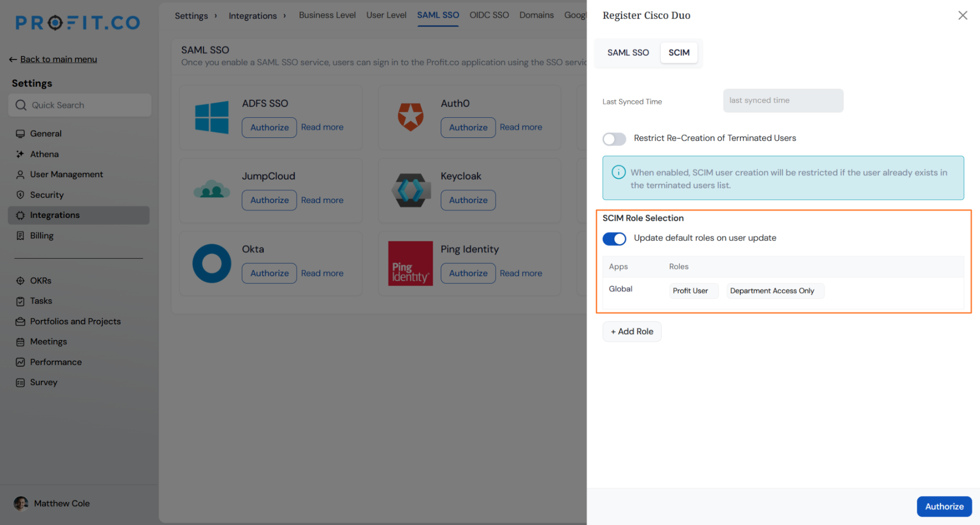Open Read more for JumpCloud
Screen dimensions: 980x525
point(322,200)
